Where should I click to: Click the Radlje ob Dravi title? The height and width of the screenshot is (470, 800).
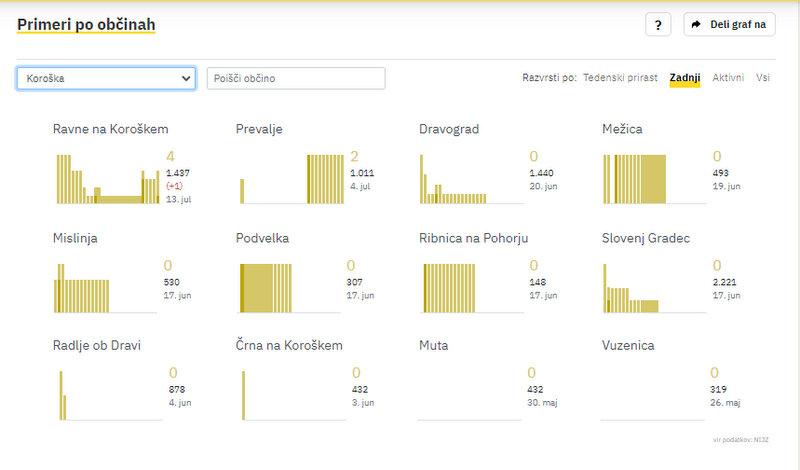[97, 346]
